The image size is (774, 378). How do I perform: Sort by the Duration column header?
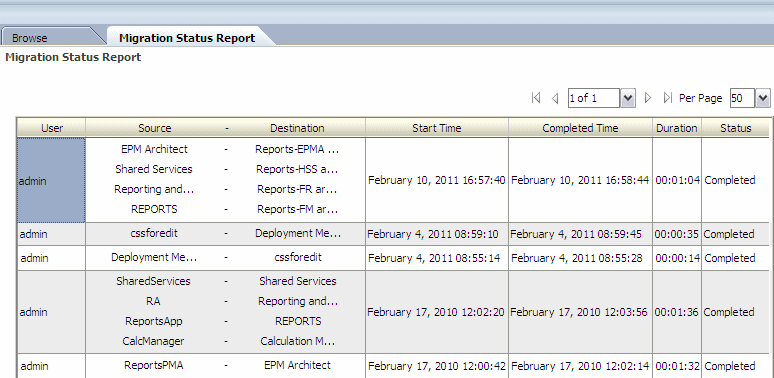pyautogui.click(x=677, y=128)
